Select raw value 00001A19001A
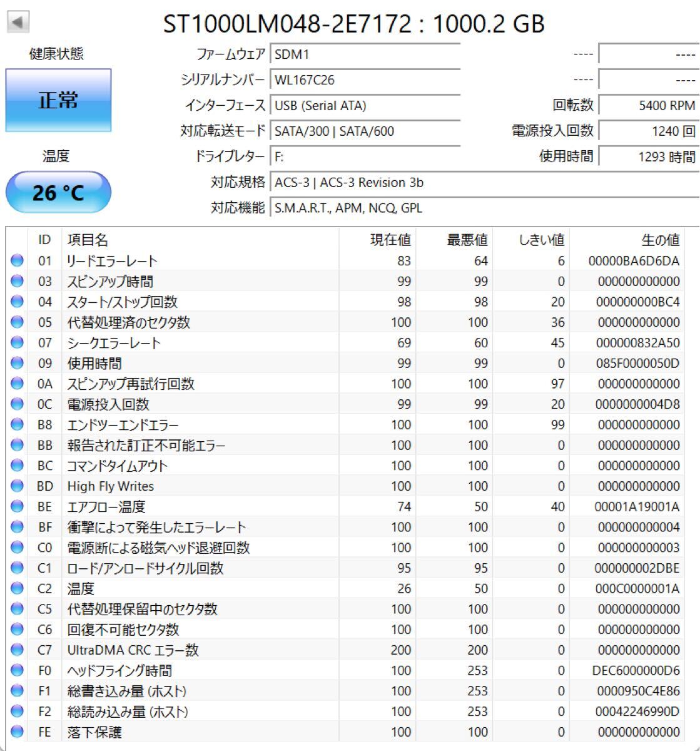This screenshot has width=700, height=751. click(x=637, y=506)
